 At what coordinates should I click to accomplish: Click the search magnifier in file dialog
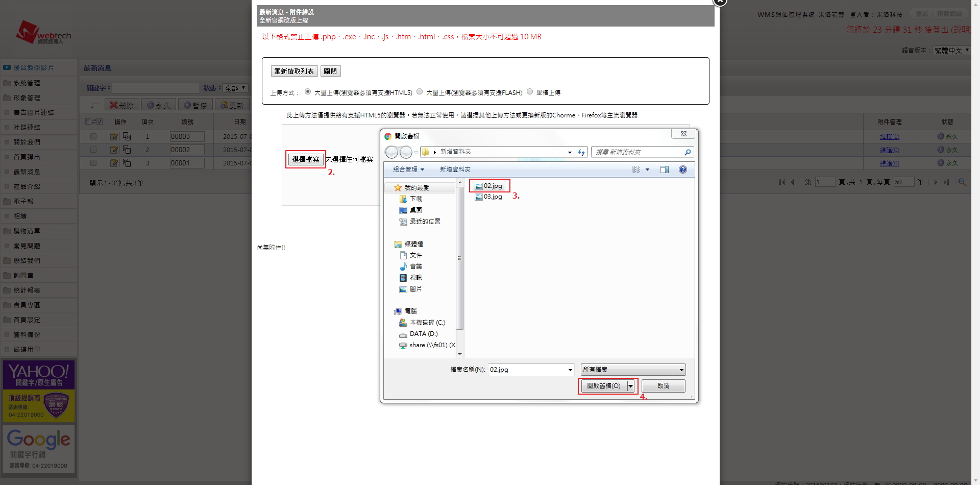(687, 152)
